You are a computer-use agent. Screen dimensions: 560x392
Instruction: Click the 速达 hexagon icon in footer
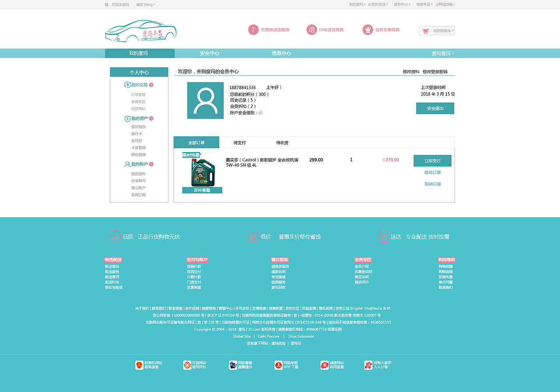coord(383,237)
